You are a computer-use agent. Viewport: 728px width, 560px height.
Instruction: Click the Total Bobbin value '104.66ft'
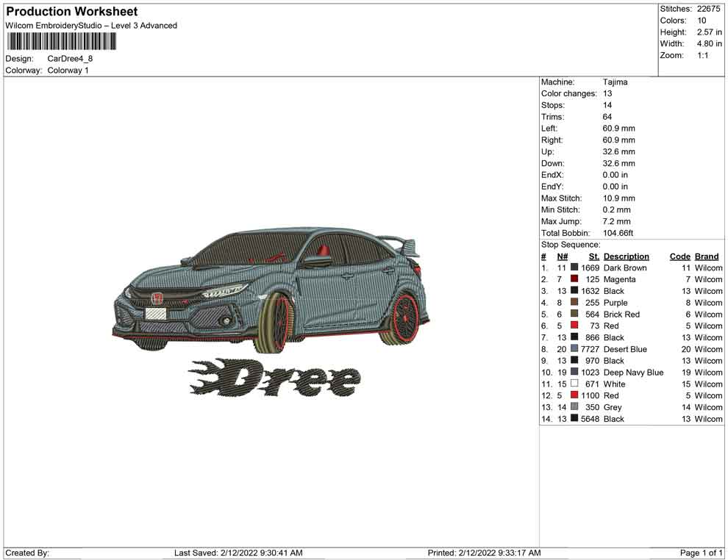[x=618, y=233]
